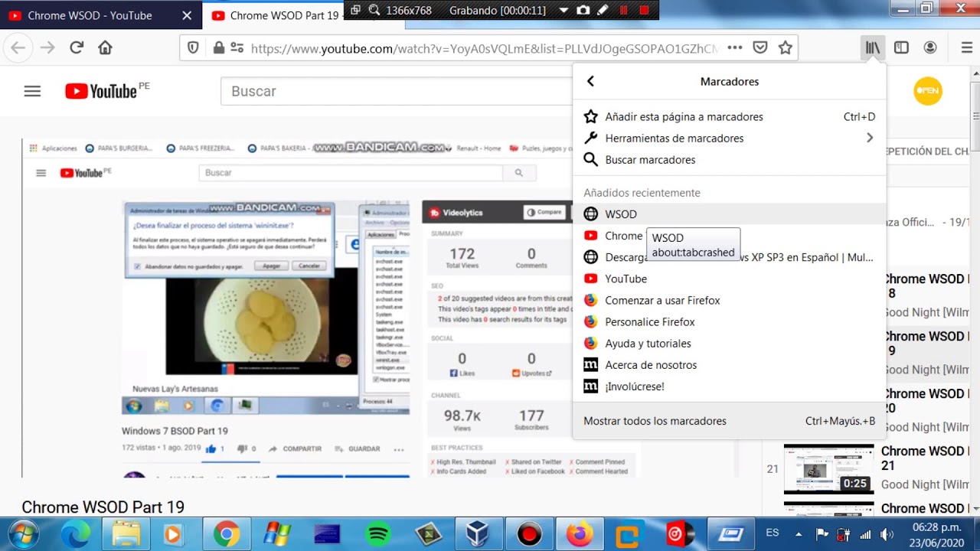Open the Firefox sidebar toggle icon
The image size is (980, 551).
[902, 47]
